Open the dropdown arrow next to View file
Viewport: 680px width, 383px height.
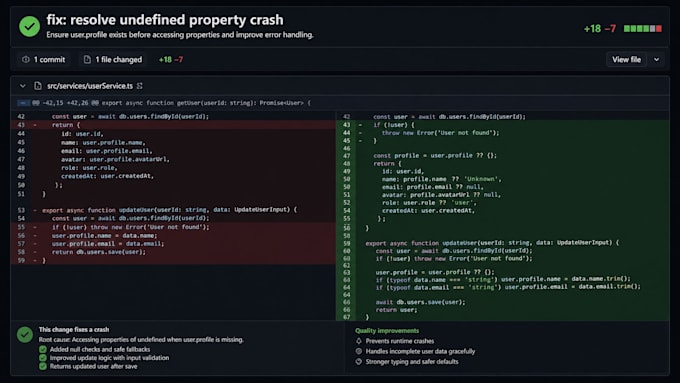click(x=657, y=59)
